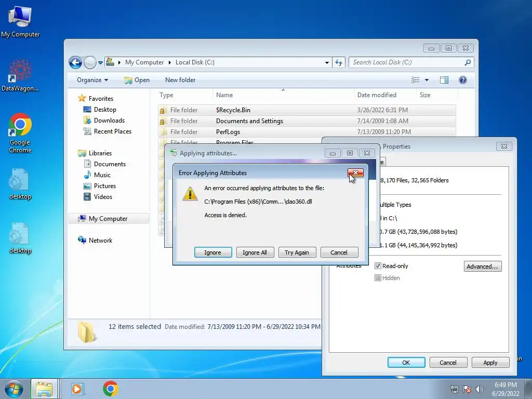Toggle the Hidden checkbox in Properties
The width and height of the screenshot is (532, 399).
(378, 278)
